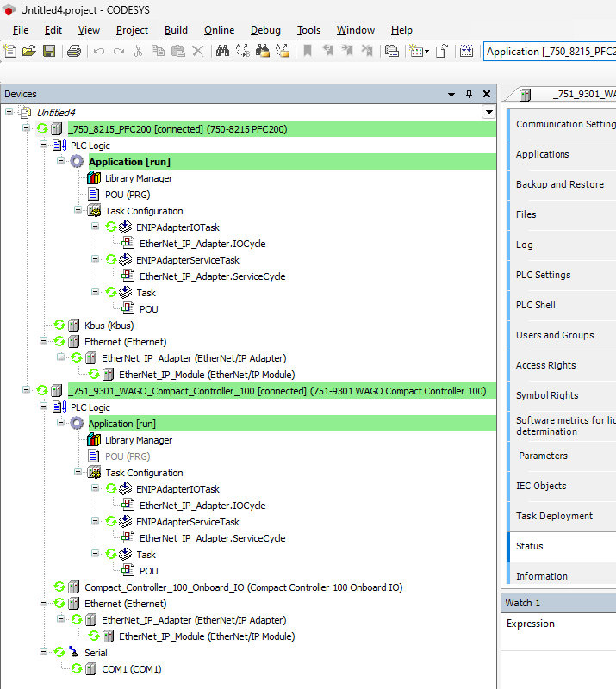Screen dimensions: 616x689
Task: Select ENIPAdapterIOTask under the Compact Controller
Action: tap(177, 488)
